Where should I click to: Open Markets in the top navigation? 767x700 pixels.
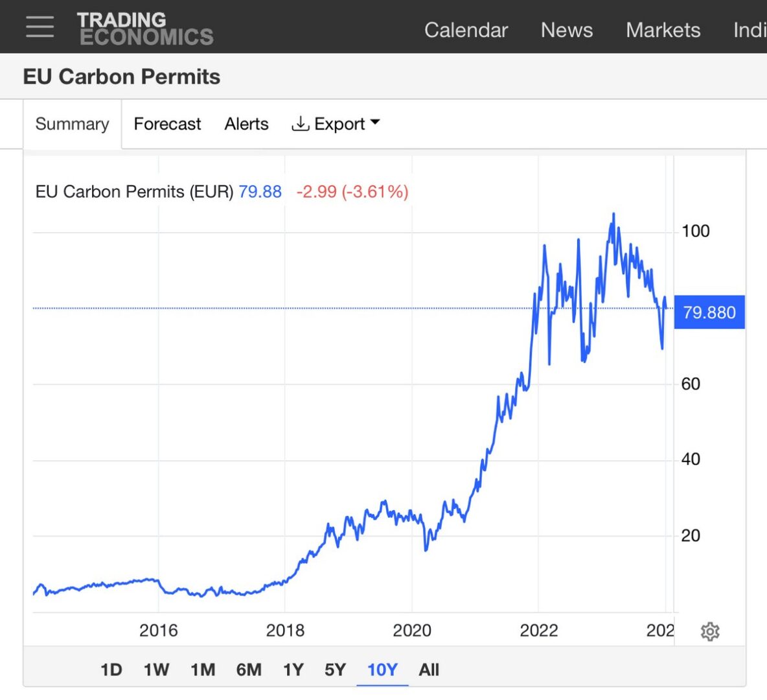coord(663,30)
